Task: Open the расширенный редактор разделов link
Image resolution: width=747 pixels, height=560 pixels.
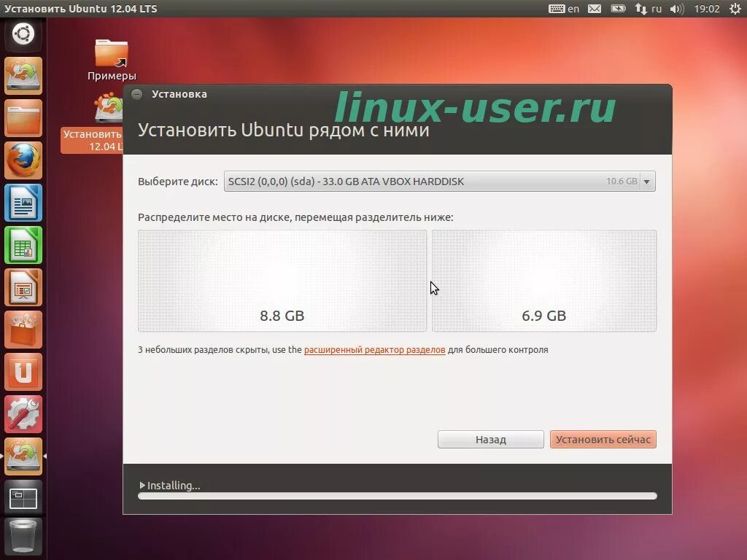Action: tap(374, 349)
